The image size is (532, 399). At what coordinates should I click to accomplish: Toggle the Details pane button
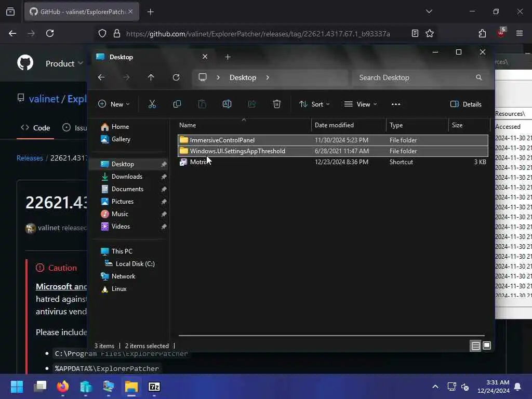(x=465, y=104)
